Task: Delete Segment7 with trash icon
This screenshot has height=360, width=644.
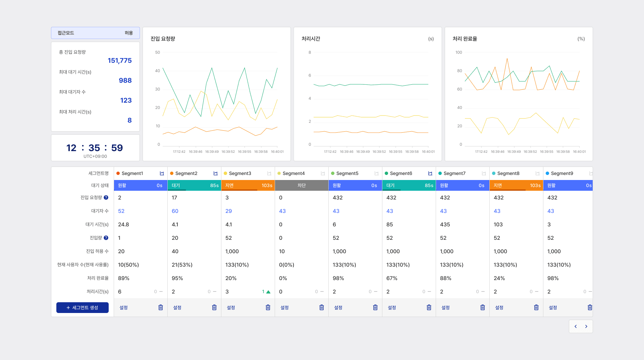Action: point(483,307)
